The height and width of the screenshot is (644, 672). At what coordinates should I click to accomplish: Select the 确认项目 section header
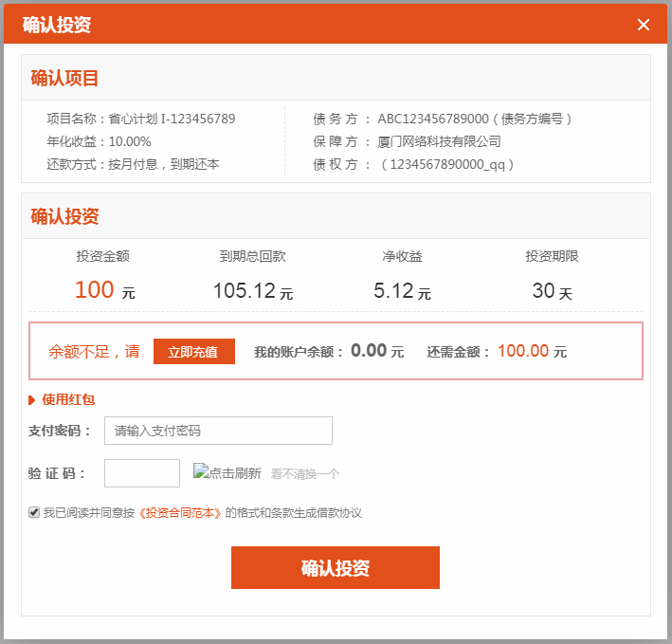coord(64,78)
